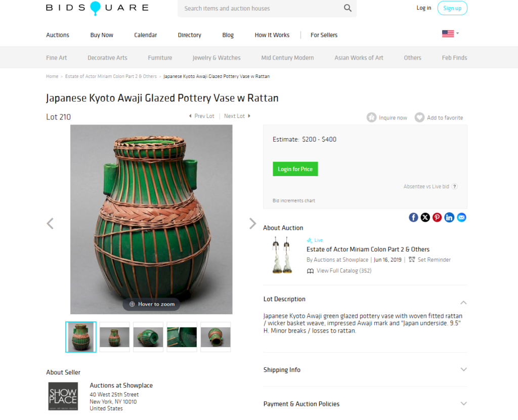Select the Jewelry & Watches category

tap(217, 58)
